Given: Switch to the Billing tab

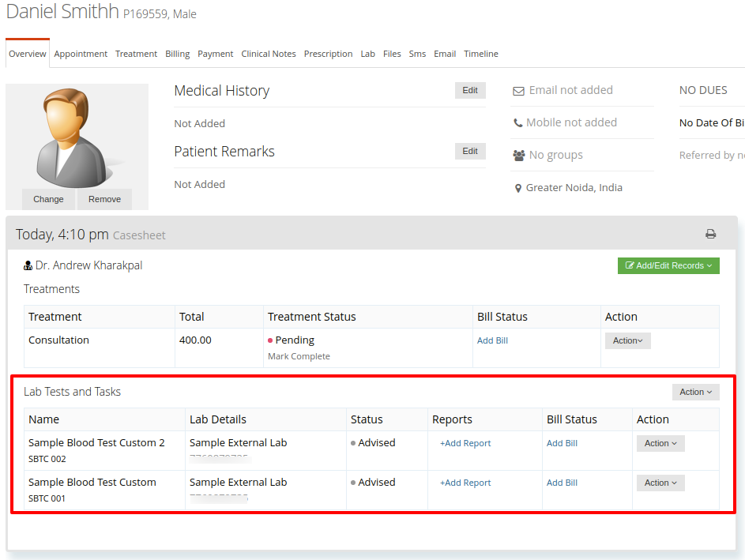Looking at the screenshot, I should point(177,54).
